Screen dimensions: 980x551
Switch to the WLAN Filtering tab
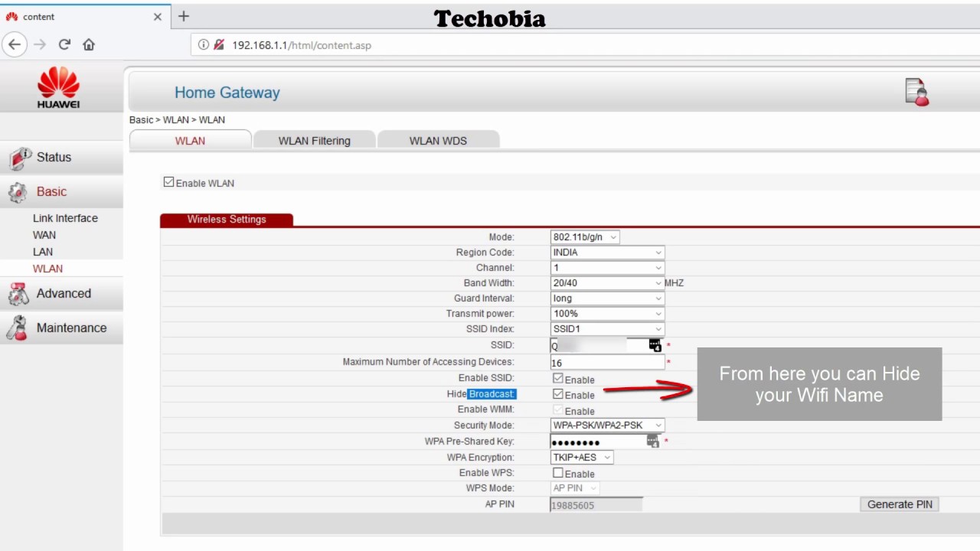[x=314, y=140]
